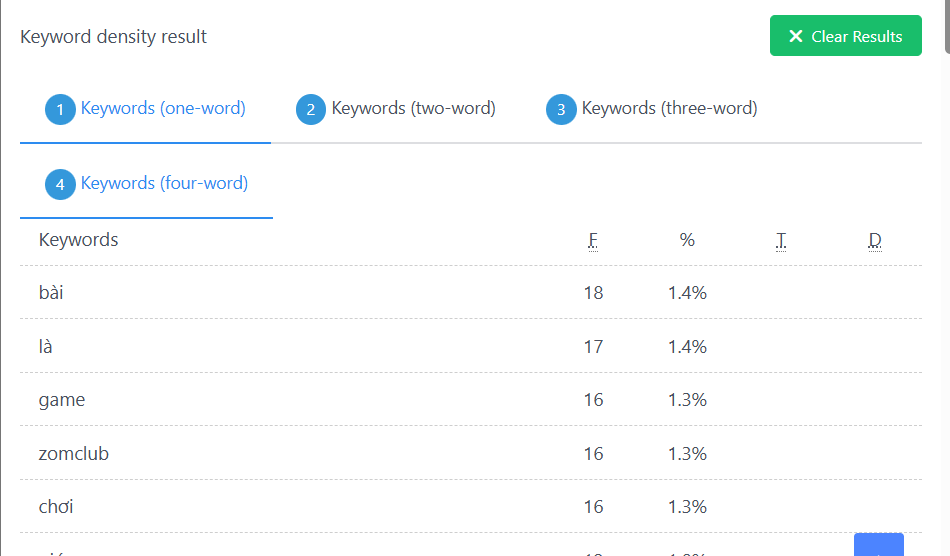Switch to Keywords (three-word) tab
This screenshot has width=950, height=556.
coord(651,109)
